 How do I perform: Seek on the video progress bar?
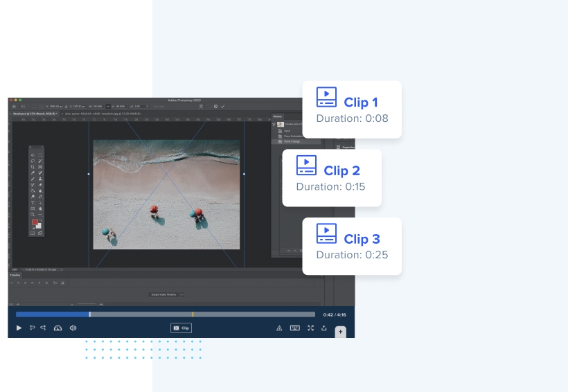(x=165, y=314)
